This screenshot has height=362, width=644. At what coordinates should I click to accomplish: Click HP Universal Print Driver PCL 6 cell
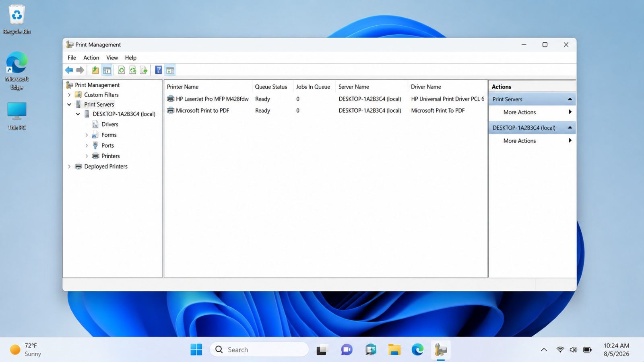coord(448,99)
